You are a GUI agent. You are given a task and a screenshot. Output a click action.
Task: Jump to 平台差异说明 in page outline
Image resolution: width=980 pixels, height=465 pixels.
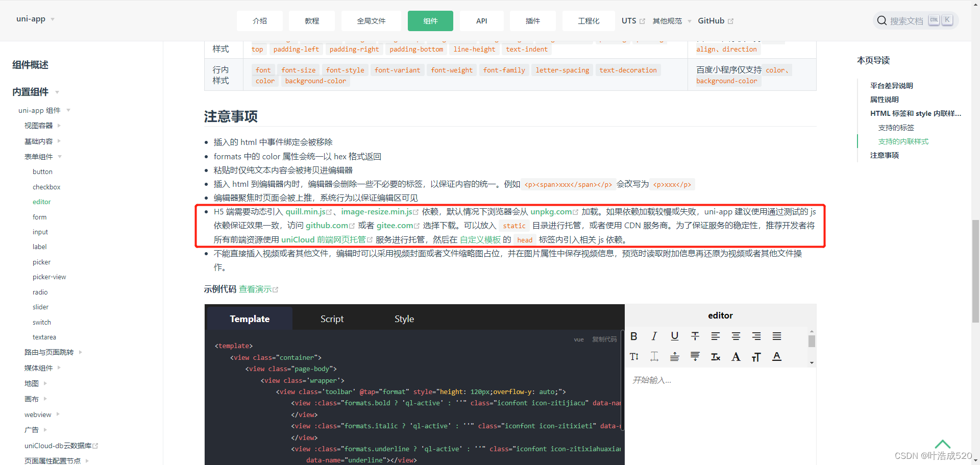tap(891, 86)
